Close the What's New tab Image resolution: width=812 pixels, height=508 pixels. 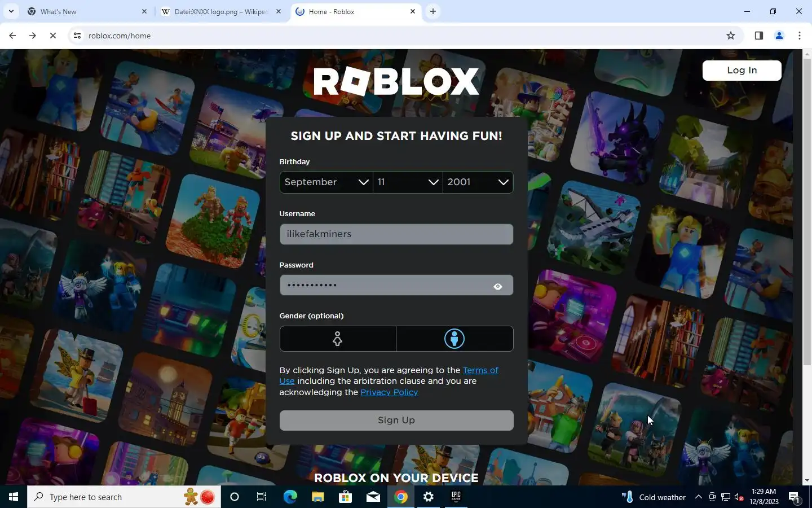click(144, 11)
